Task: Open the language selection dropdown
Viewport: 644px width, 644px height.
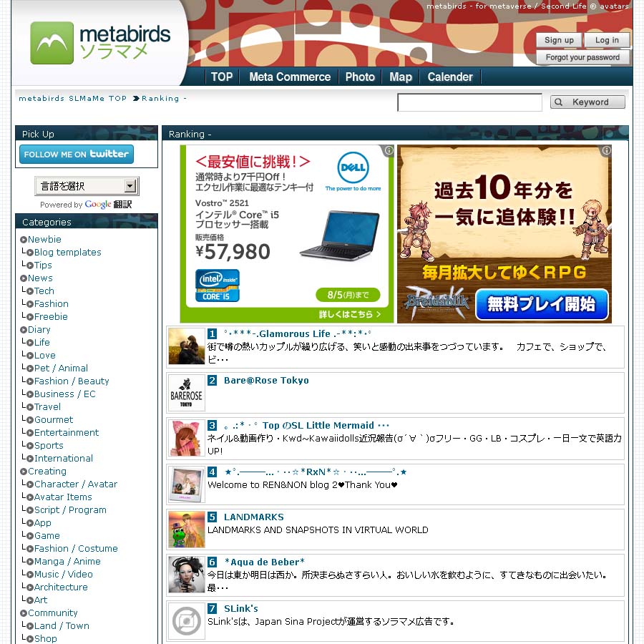Action: coord(87,186)
